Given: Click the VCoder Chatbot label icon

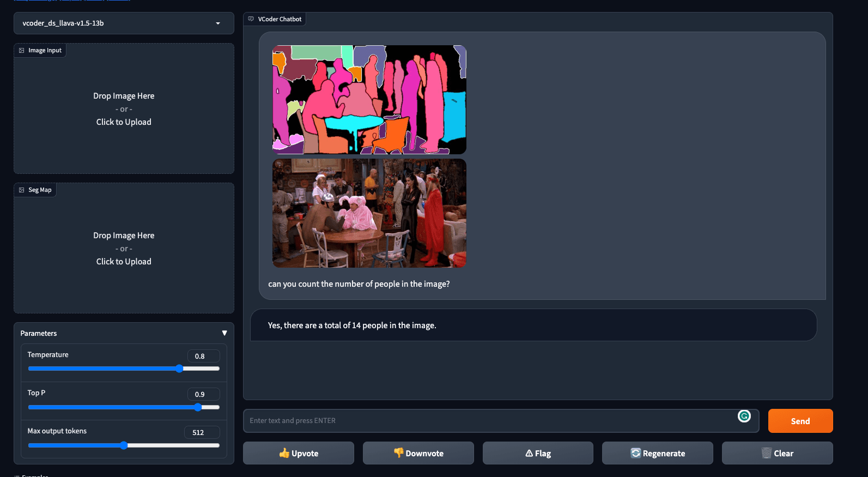Looking at the screenshot, I should [x=251, y=19].
